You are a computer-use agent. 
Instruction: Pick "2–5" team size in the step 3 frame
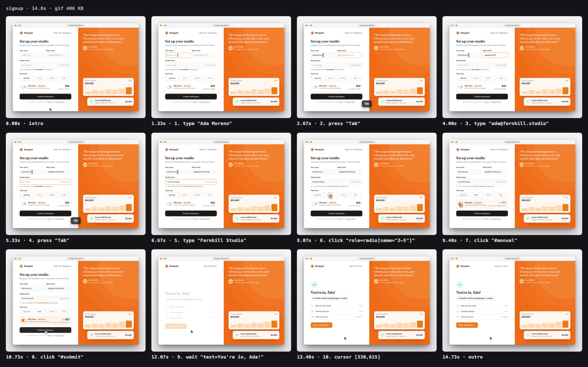(x=476, y=78)
